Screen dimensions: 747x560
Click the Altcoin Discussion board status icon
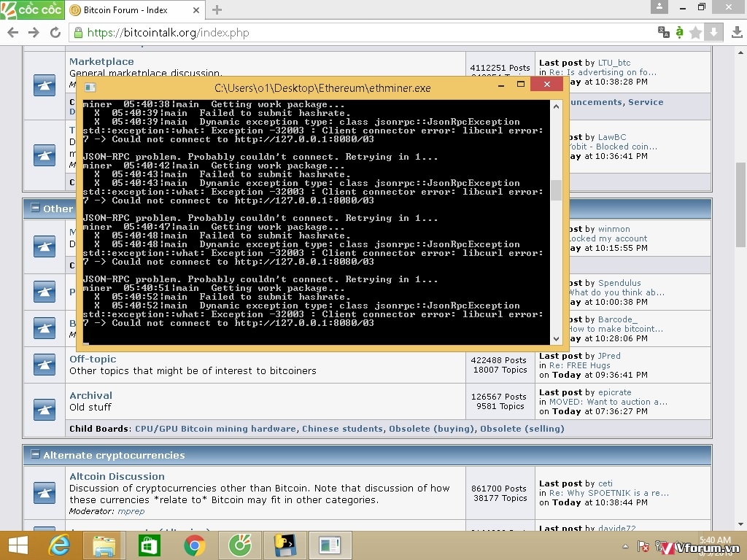coord(44,493)
